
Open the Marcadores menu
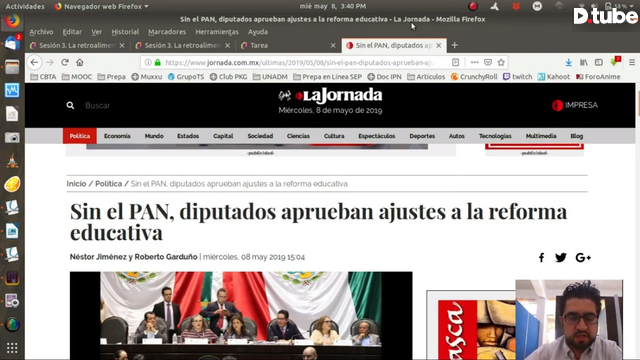click(167, 32)
